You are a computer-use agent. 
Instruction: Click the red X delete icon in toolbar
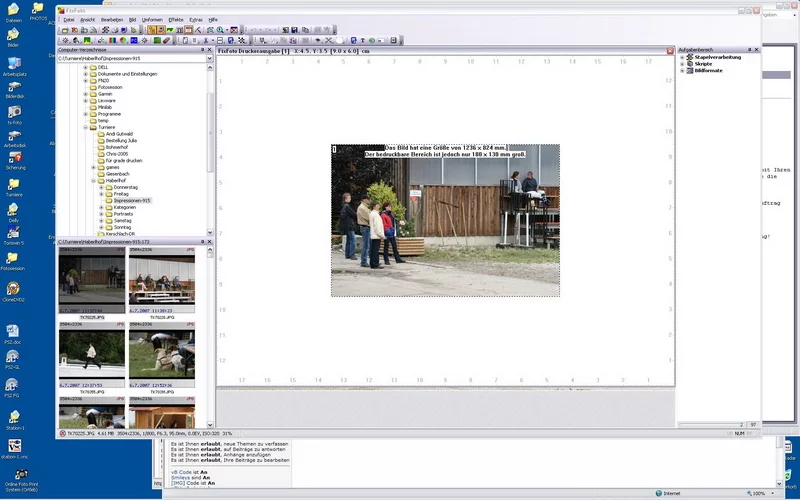74,30
